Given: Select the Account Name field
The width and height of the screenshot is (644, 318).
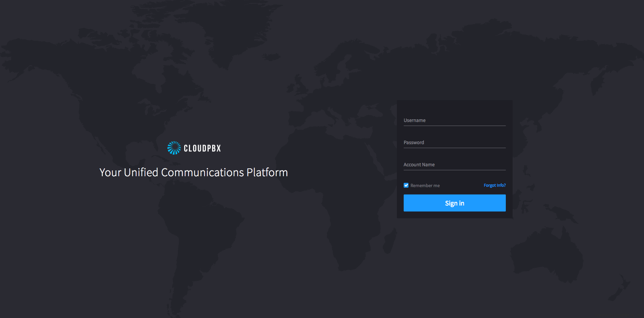Looking at the screenshot, I should point(454,165).
